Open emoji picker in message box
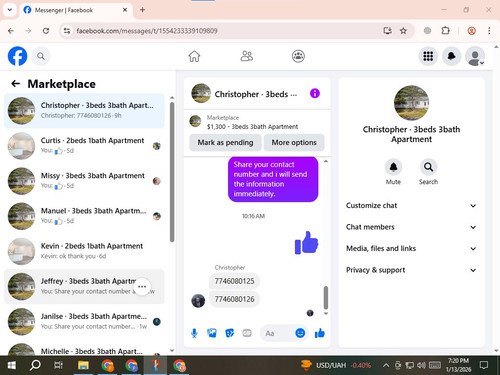The height and width of the screenshot is (375, 500). pyautogui.click(x=300, y=333)
